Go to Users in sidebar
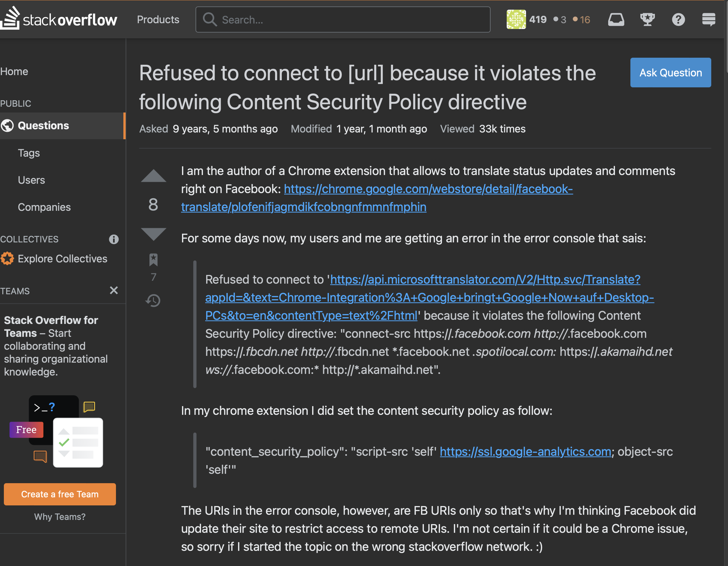The width and height of the screenshot is (728, 566). point(31,180)
